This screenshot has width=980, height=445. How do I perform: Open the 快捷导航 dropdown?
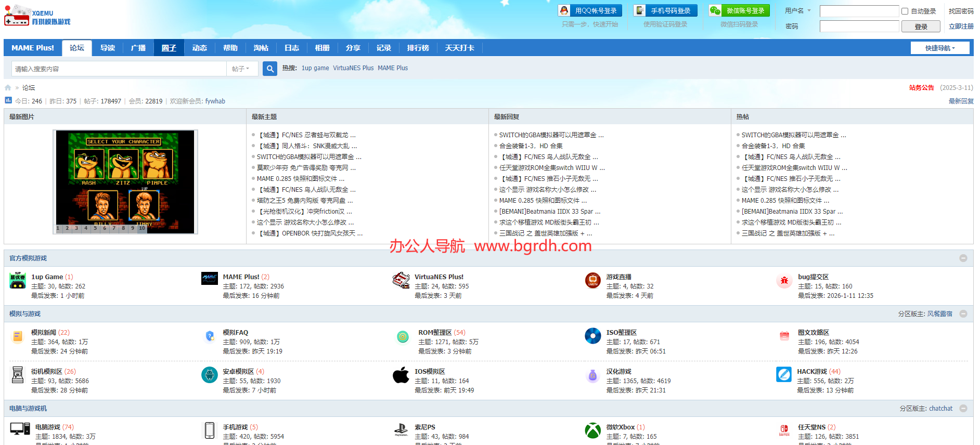(940, 48)
